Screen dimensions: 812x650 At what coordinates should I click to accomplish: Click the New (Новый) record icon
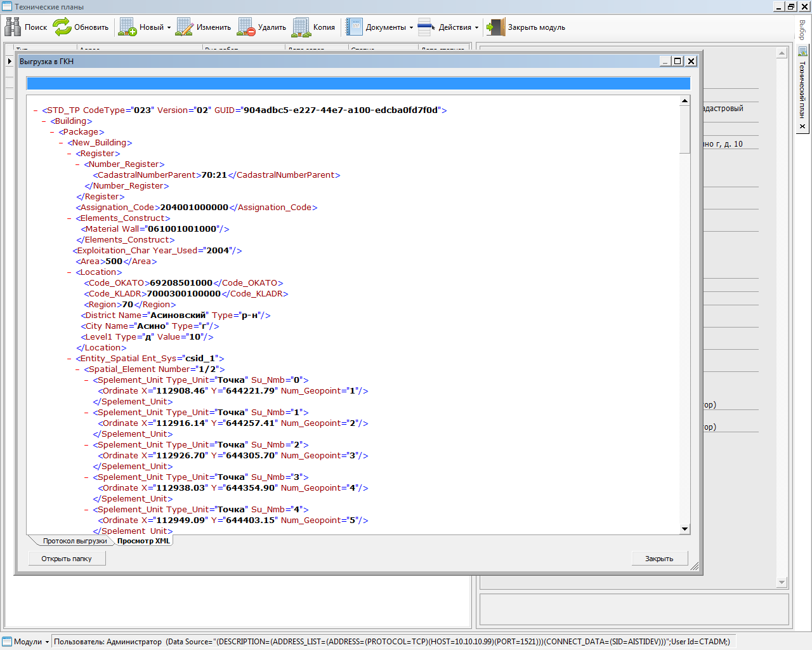(x=128, y=27)
